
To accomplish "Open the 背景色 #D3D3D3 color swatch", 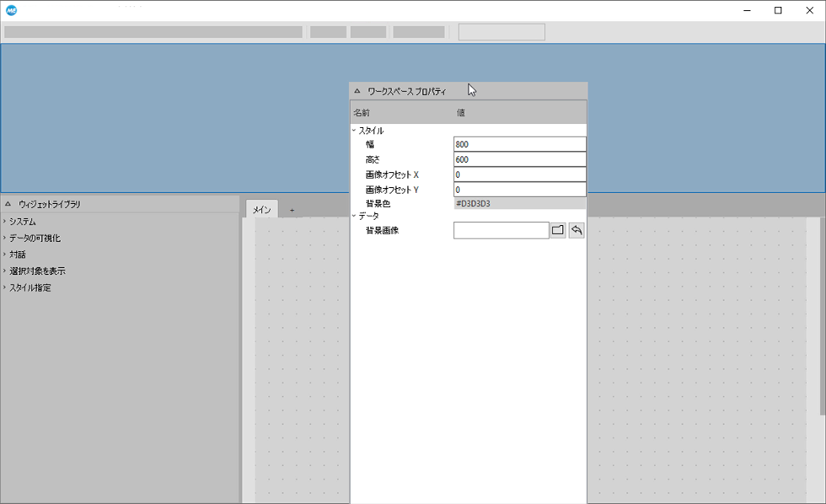I will 519,204.
